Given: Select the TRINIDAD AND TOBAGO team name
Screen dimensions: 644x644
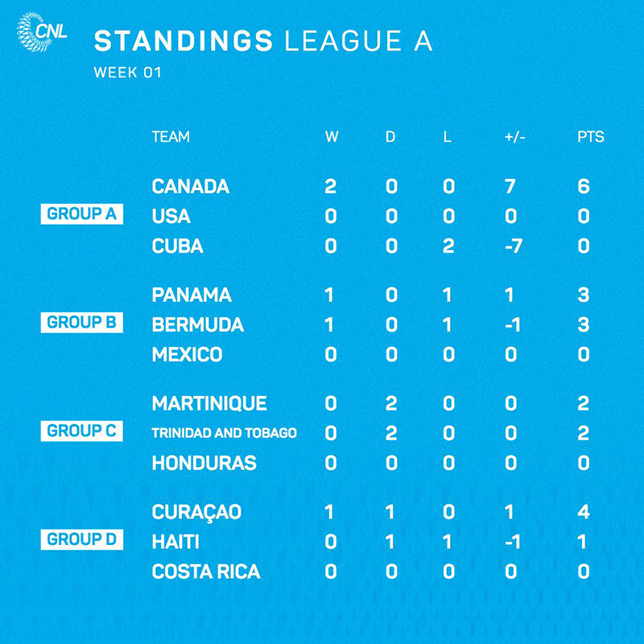Looking at the screenshot, I should pyautogui.click(x=225, y=433).
